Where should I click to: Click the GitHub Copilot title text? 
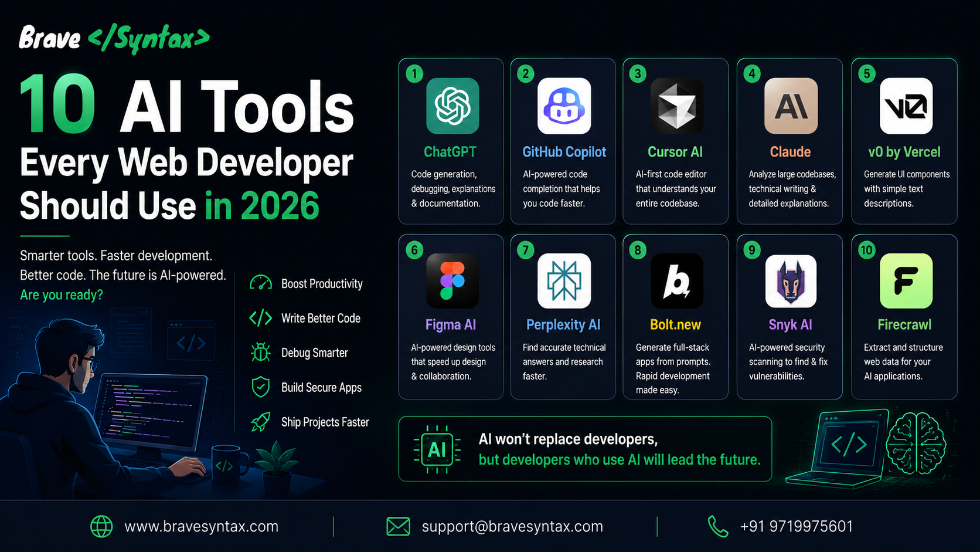pos(564,152)
